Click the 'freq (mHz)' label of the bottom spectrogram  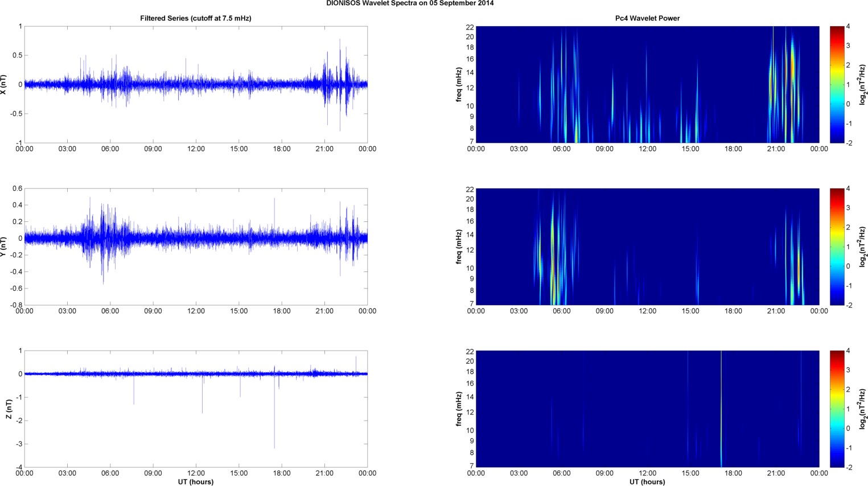click(459, 409)
